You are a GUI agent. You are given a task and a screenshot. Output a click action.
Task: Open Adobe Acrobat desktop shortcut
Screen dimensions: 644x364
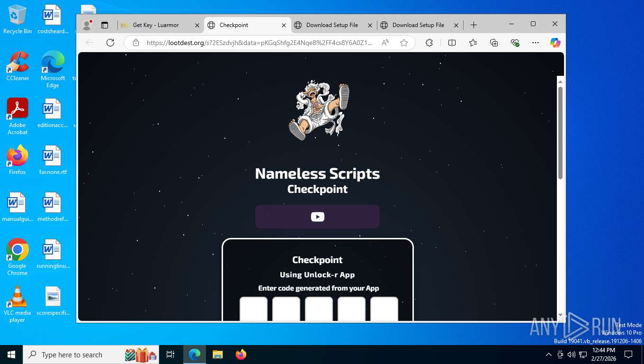point(18,117)
